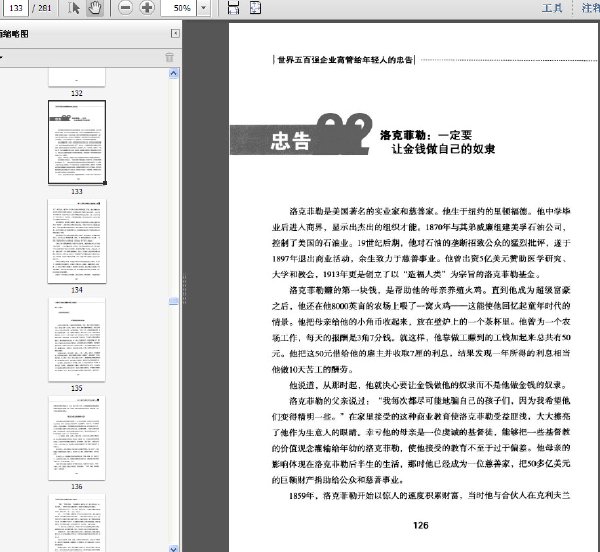Click the thumbnail panel scrollbar thumb
Viewport: 600px width, 552px height.
coord(173,301)
